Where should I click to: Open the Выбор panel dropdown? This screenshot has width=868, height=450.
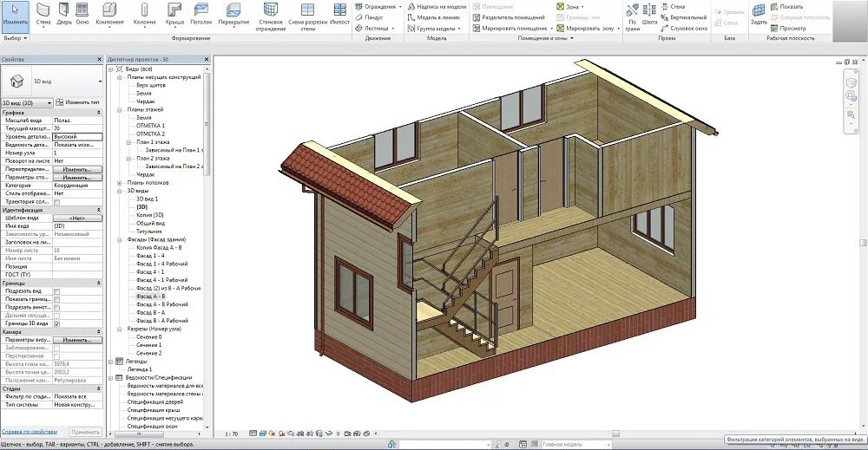click(x=15, y=38)
